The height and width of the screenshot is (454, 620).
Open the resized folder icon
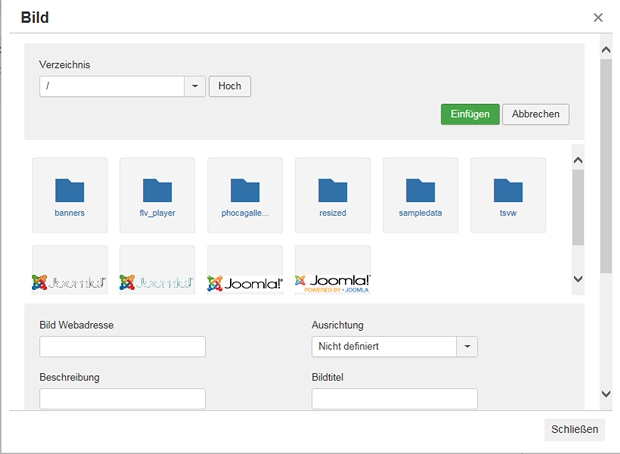(332, 190)
